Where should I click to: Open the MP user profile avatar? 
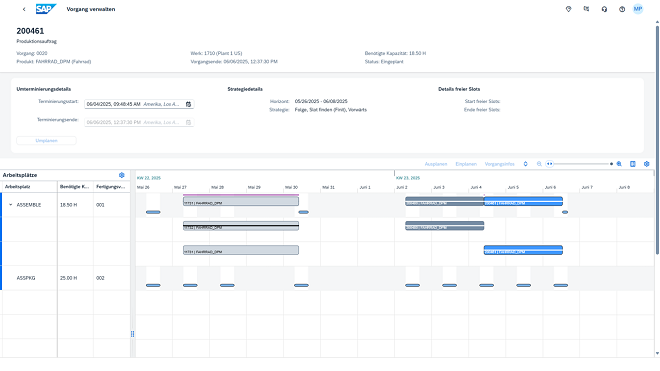coord(638,9)
